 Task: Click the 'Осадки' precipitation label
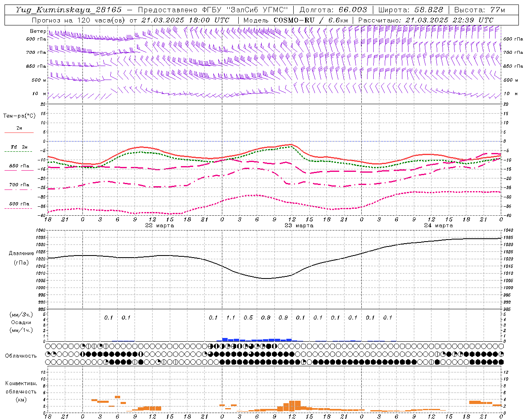point(21,322)
